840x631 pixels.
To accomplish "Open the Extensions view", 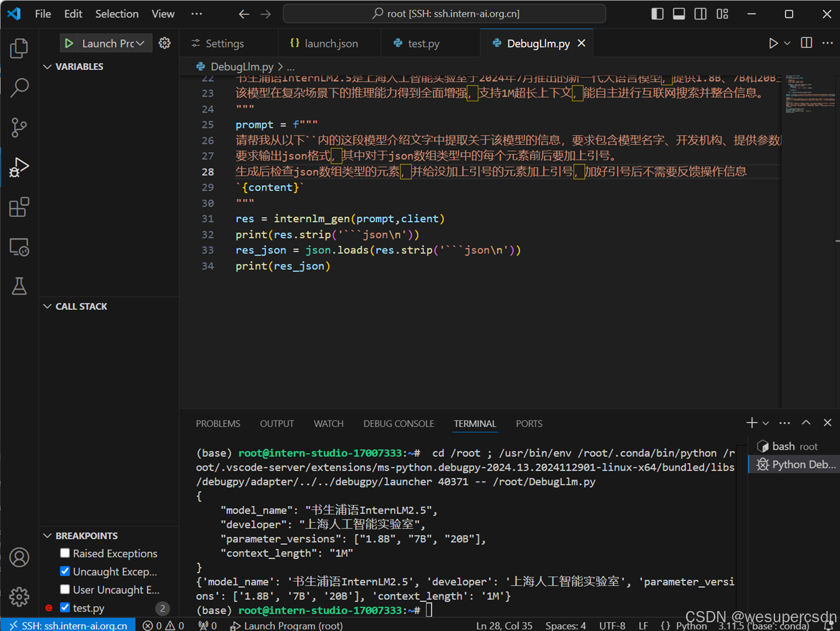I will tap(19, 207).
